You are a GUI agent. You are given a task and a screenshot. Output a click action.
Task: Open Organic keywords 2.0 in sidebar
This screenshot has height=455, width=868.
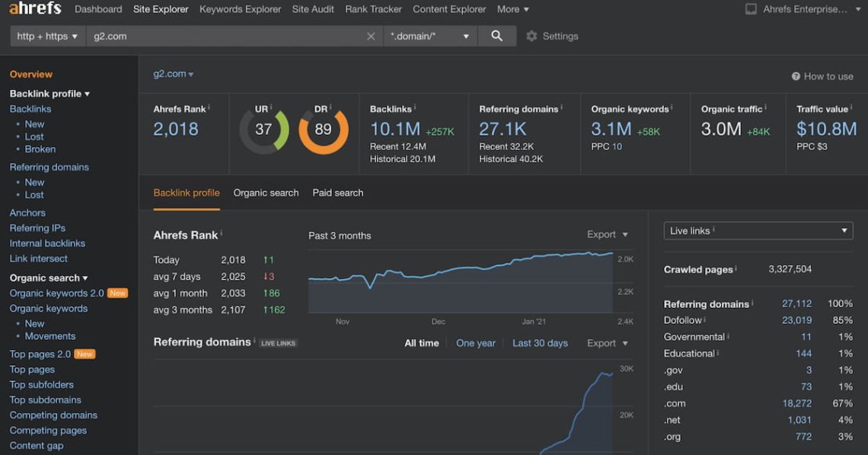[x=56, y=293]
